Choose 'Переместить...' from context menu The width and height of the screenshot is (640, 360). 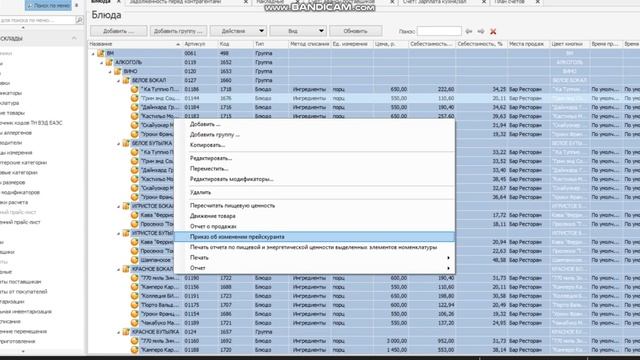coord(209,169)
